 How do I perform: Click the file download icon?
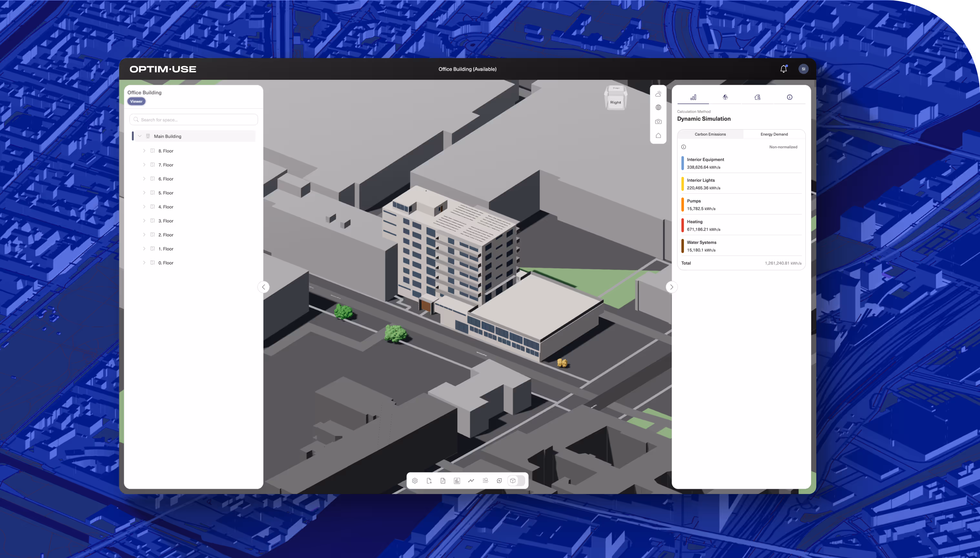click(x=429, y=480)
